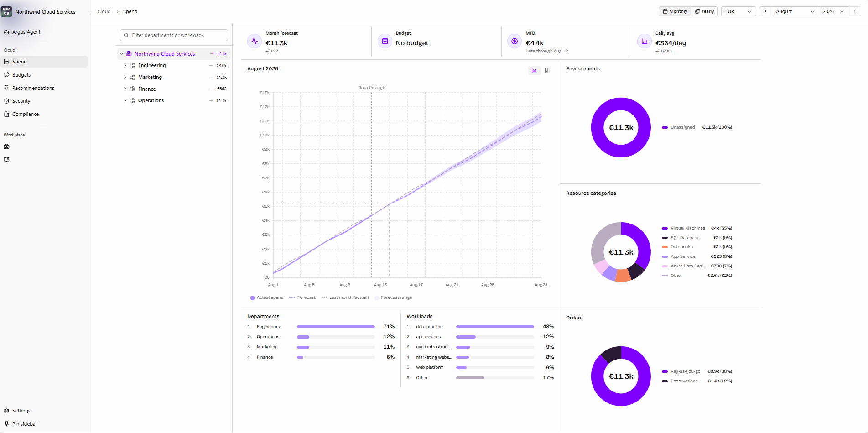Screen dimensions: 868x433
Task: Click the Month forecast pulse icon
Action: 255,41
